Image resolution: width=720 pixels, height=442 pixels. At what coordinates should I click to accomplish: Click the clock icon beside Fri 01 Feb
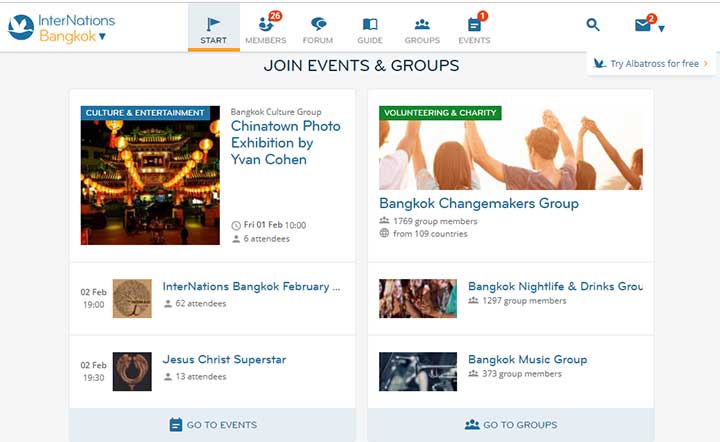click(236, 225)
